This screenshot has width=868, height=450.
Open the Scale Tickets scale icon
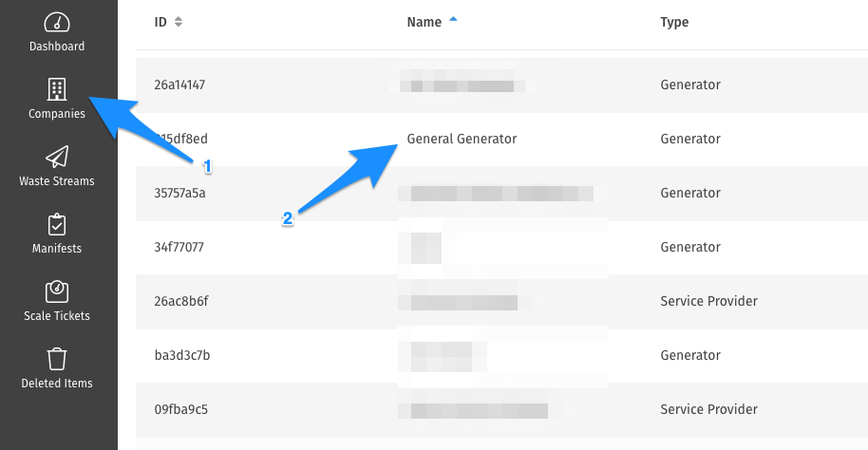[x=56, y=291]
